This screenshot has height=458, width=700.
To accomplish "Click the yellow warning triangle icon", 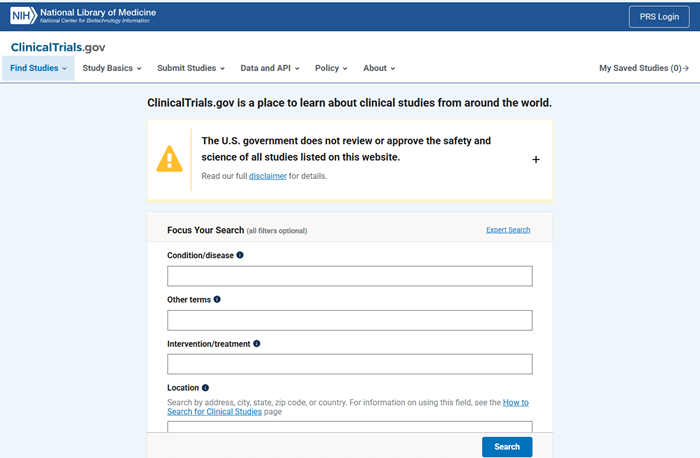I will [169, 159].
